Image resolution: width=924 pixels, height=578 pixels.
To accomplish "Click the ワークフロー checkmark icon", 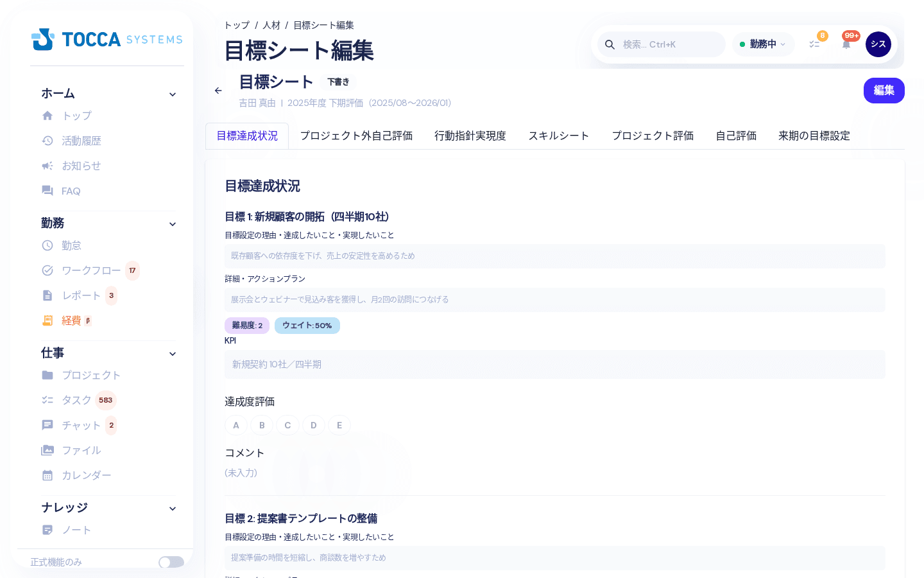I will [47, 270].
